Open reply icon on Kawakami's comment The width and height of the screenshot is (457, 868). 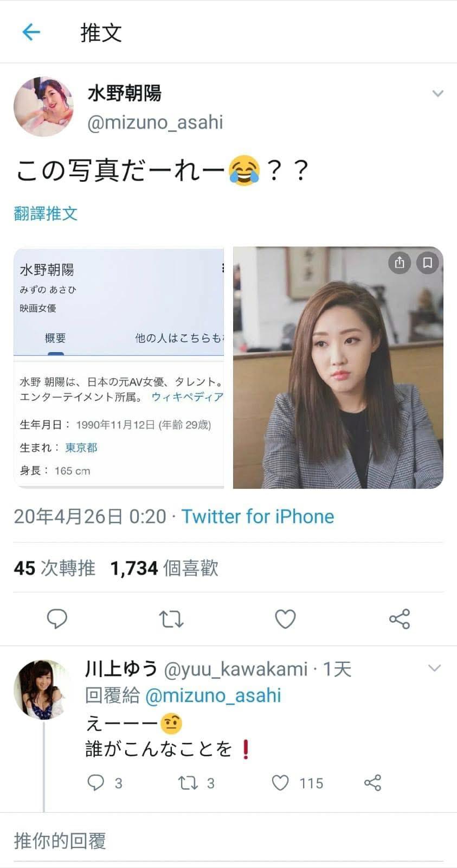[x=95, y=782]
